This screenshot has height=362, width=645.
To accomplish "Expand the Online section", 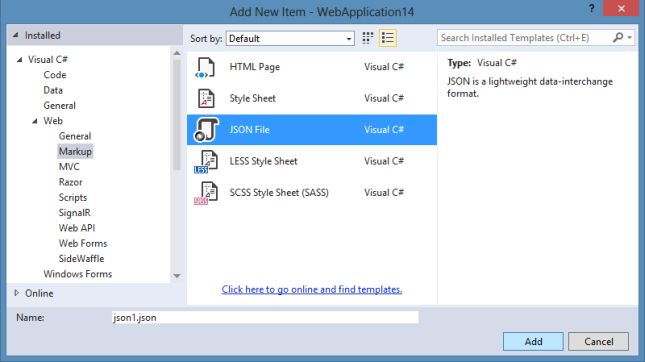I will click(16, 293).
